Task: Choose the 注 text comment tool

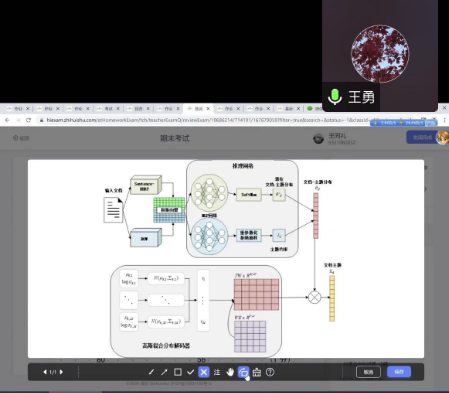Action: tap(217, 372)
